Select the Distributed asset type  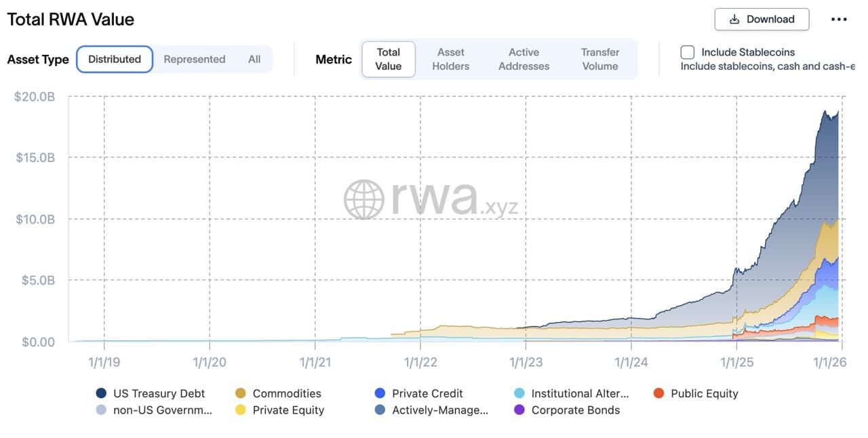(115, 59)
